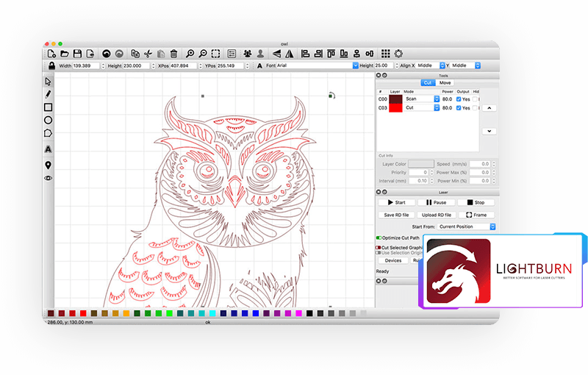Toggle the Optimize Cut Path switch
The height and width of the screenshot is (375, 588).
click(x=379, y=238)
